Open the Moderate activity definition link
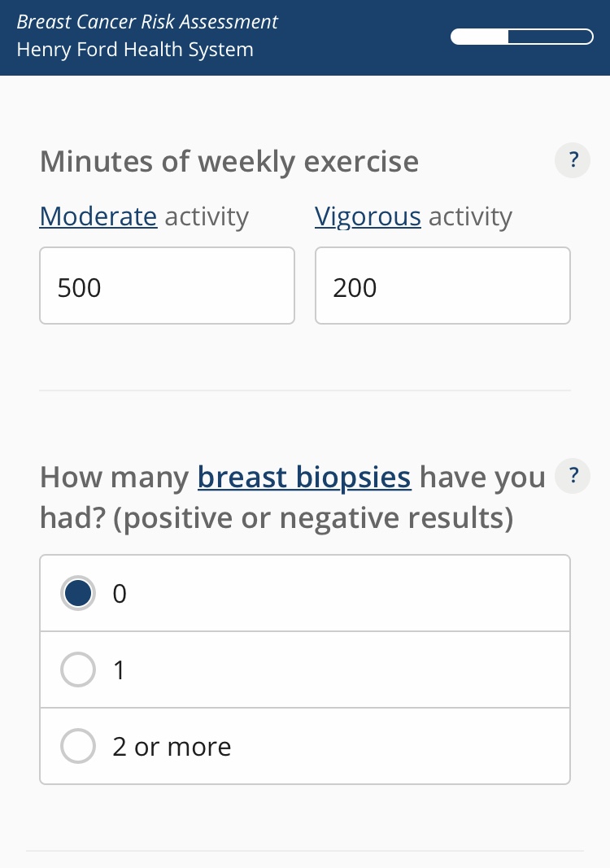This screenshot has height=868, width=610. pyautogui.click(x=98, y=216)
